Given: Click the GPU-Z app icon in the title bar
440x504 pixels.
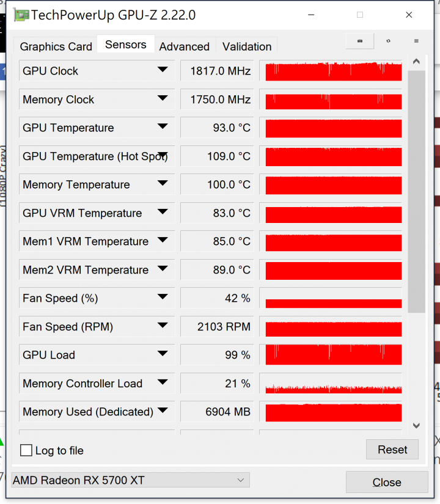Looking at the screenshot, I should click(x=21, y=15).
